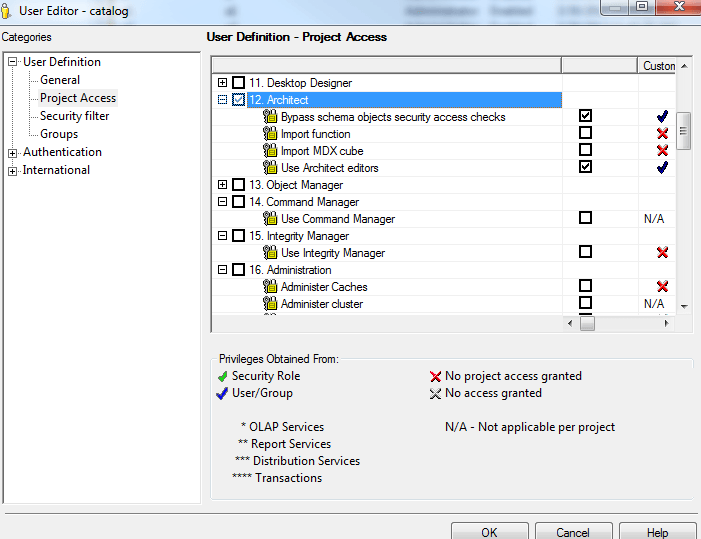The height and width of the screenshot is (539, 701).
Task: Untick the 12. Architect checkbox
Action: (239, 100)
